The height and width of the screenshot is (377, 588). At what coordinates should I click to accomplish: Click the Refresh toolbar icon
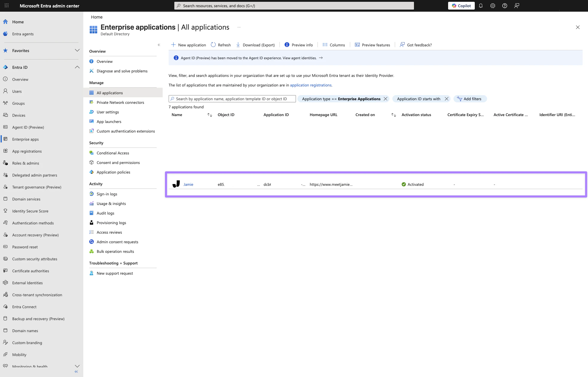[x=221, y=45]
